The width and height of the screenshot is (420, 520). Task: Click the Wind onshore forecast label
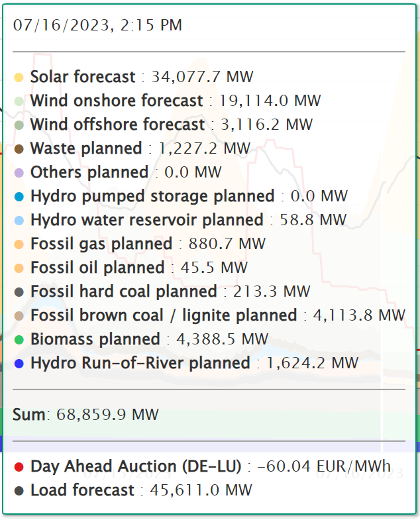tap(117, 101)
